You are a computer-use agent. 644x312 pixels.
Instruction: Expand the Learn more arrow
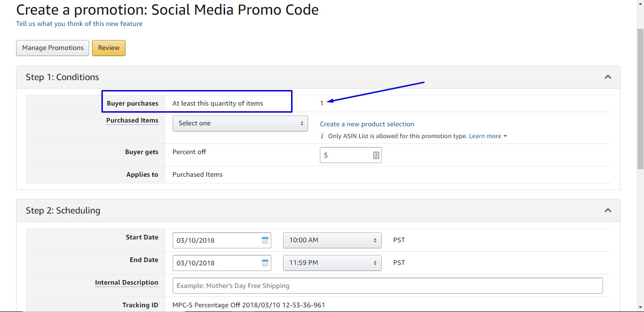[505, 136]
